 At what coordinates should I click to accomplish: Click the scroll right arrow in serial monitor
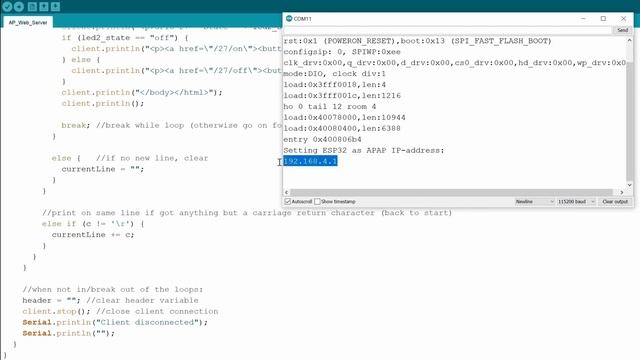click(x=622, y=192)
